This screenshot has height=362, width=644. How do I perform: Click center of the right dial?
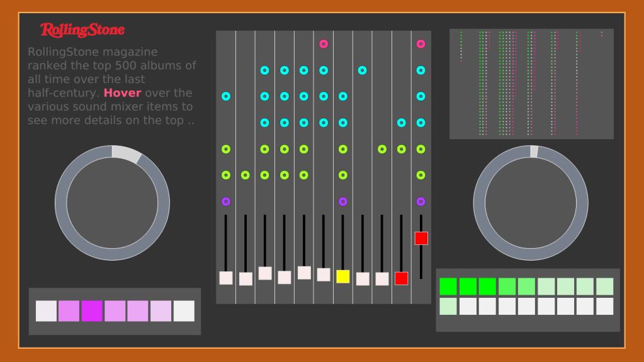(531, 203)
